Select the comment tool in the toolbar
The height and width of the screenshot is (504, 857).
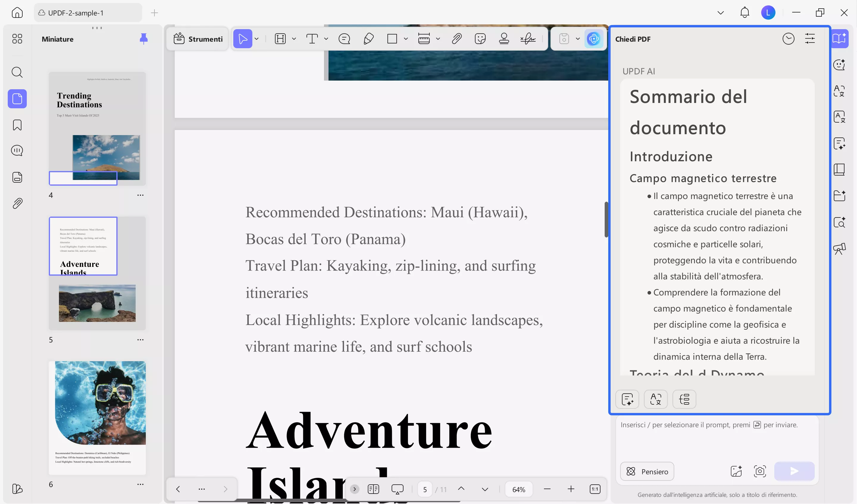[x=344, y=38]
